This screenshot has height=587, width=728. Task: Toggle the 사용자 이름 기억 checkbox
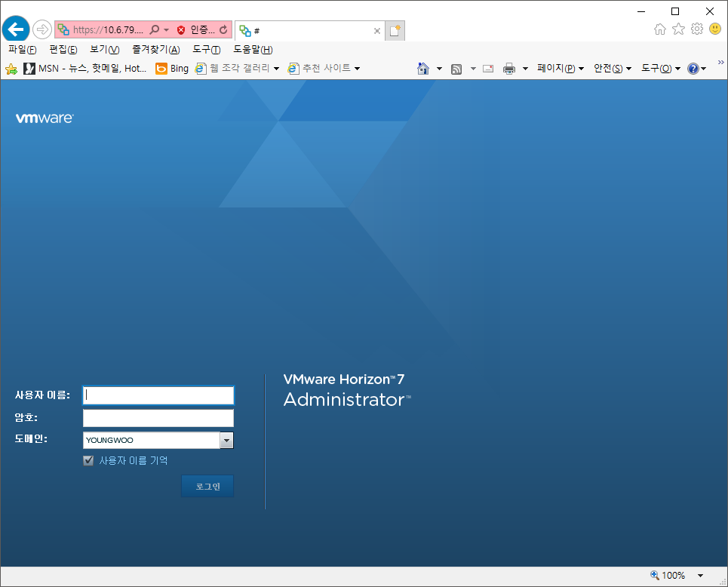coord(88,461)
